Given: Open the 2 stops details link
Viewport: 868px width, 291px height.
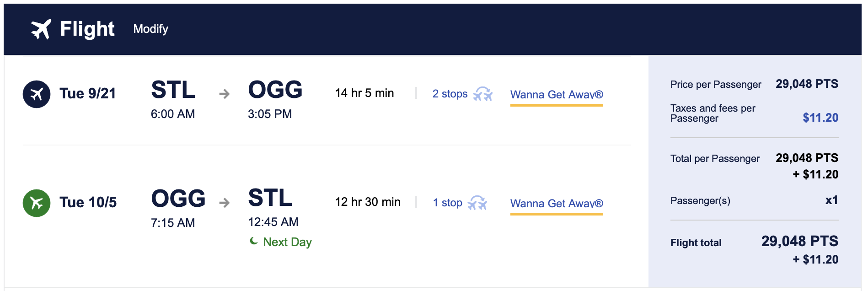Looking at the screenshot, I should pos(450,94).
